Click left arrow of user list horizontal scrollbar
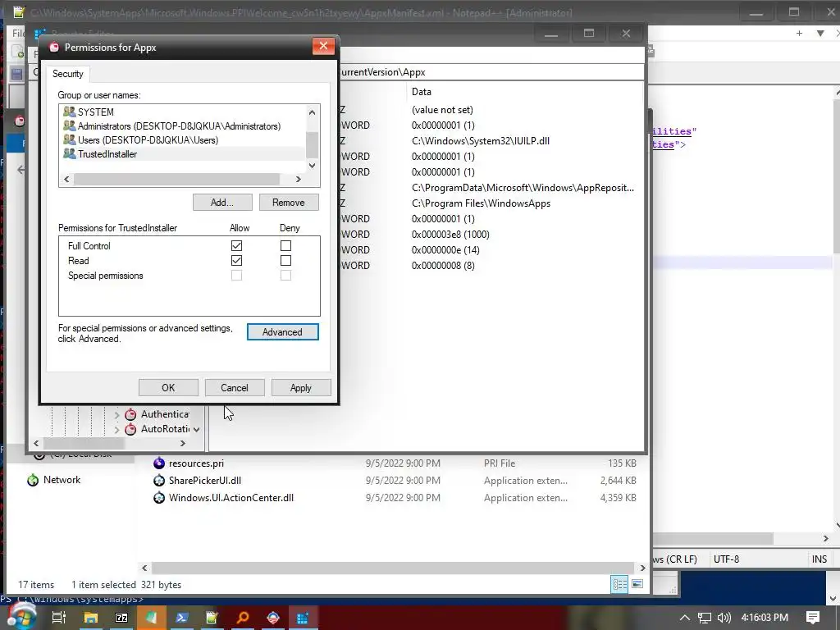Image resolution: width=840 pixels, height=630 pixels. (66, 179)
